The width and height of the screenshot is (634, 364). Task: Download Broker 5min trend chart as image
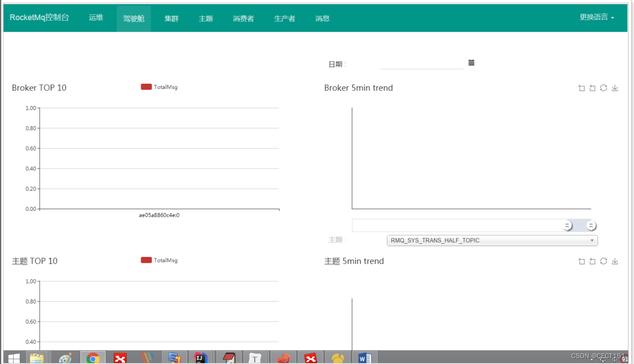615,88
